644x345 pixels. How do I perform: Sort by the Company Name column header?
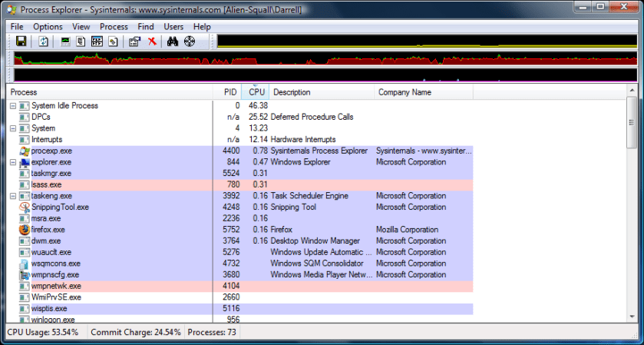[404, 92]
